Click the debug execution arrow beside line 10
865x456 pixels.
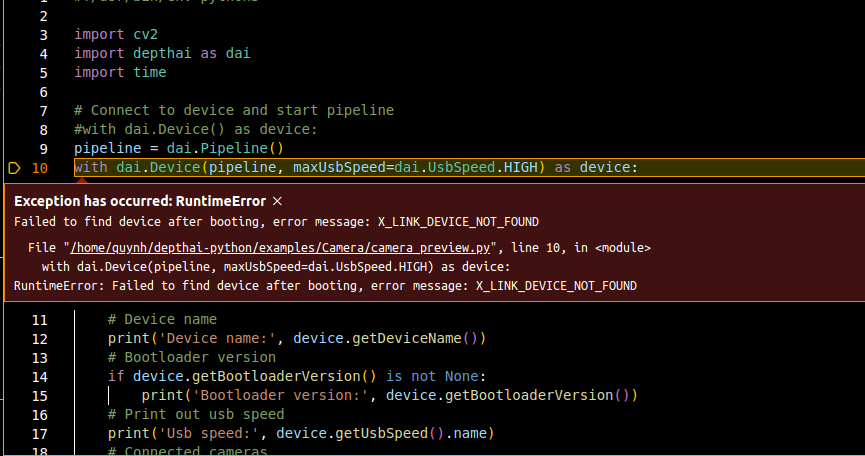point(14,167)
